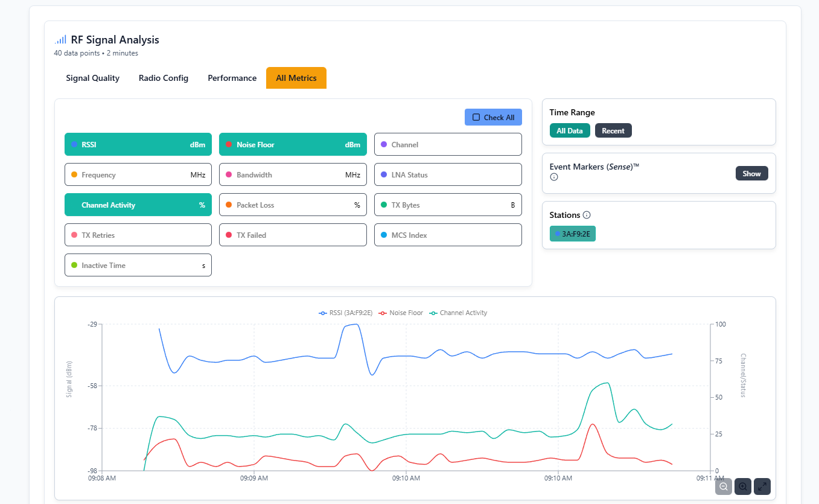Enable the Packet Loss metric

tap(292, 205)
